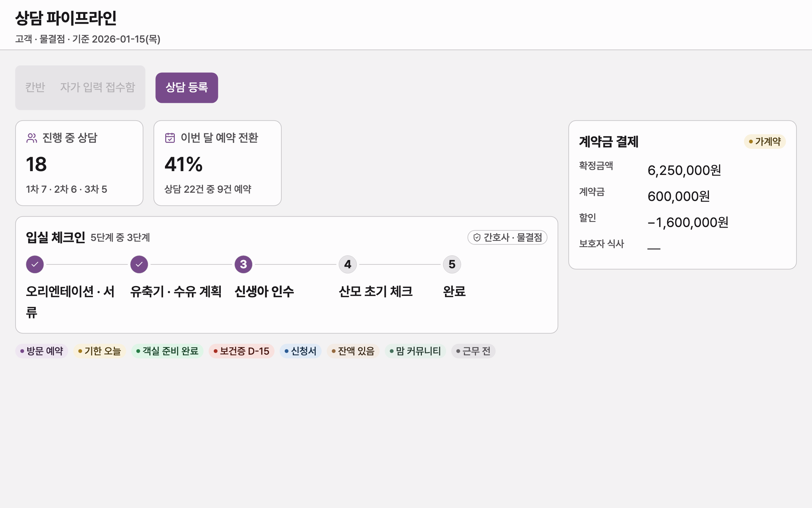The width and height of the screenshot is (812, 508).
Task: Click the 신생아 인수 step label
Action: pos(264,291)
